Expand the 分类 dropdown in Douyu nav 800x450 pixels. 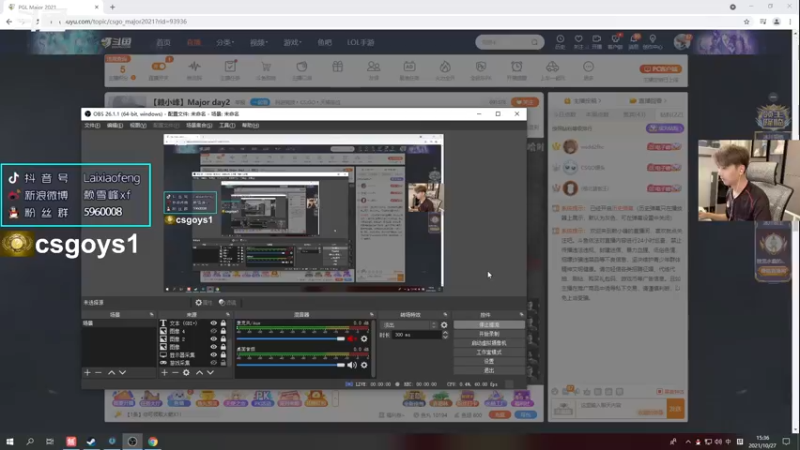tap(225, 42)
